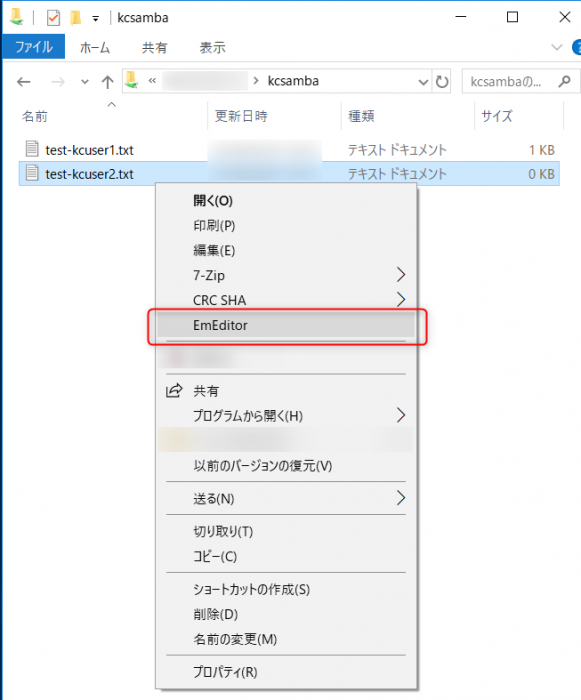581x700 pixels.
Task: Open the address bar history dropdown
Action: point(422,82)
